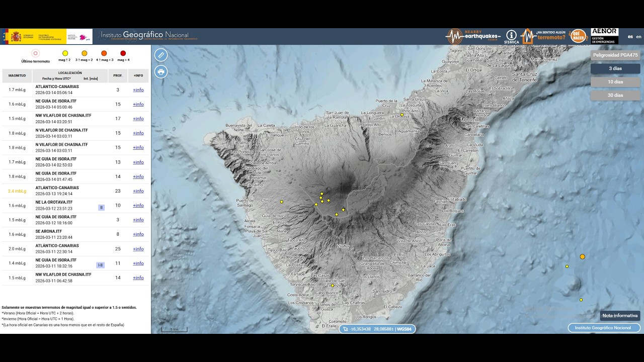Click the 5 km map scale bar
644x362 pixels.
(x=174, y=330)
